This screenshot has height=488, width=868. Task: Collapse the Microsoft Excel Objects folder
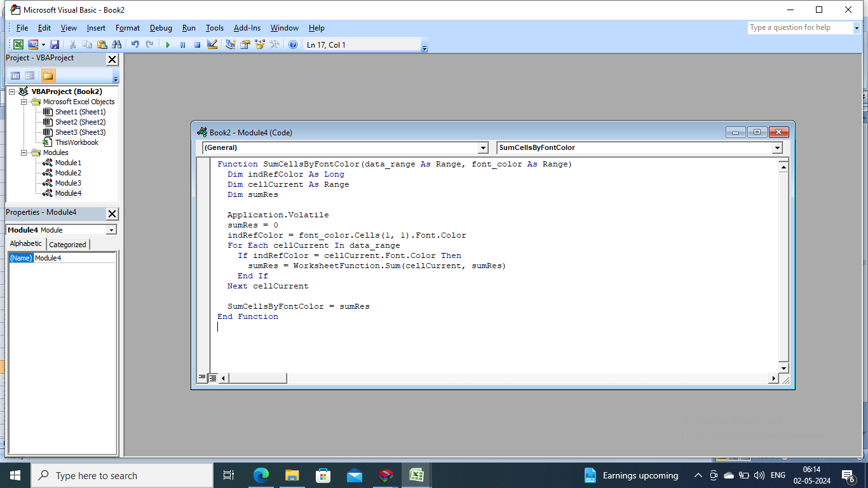click(24, 102)
